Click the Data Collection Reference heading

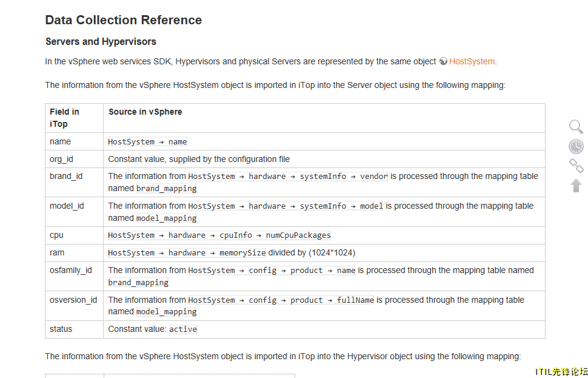point(124,20)
